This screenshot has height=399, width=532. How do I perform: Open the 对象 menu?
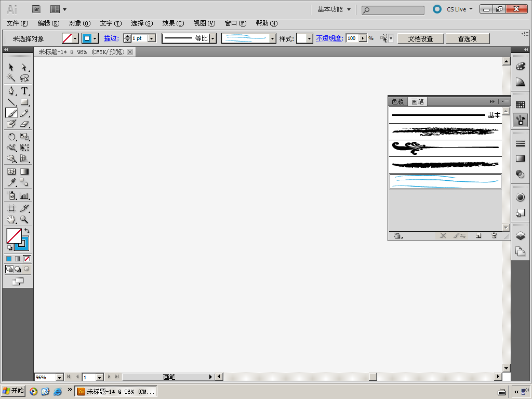pos(79,23)
